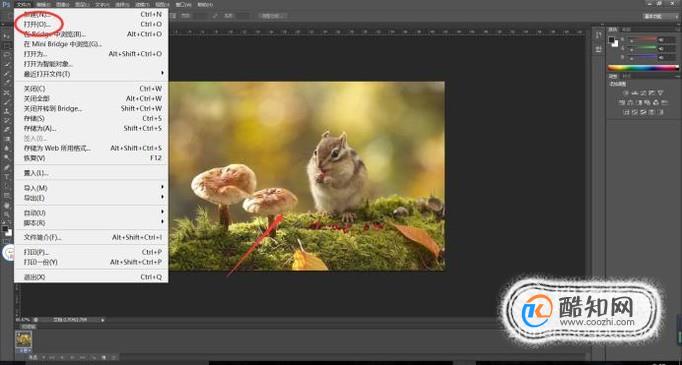
Task: Pick a color from the spectrum bar
Action: [x=643, y=68]
